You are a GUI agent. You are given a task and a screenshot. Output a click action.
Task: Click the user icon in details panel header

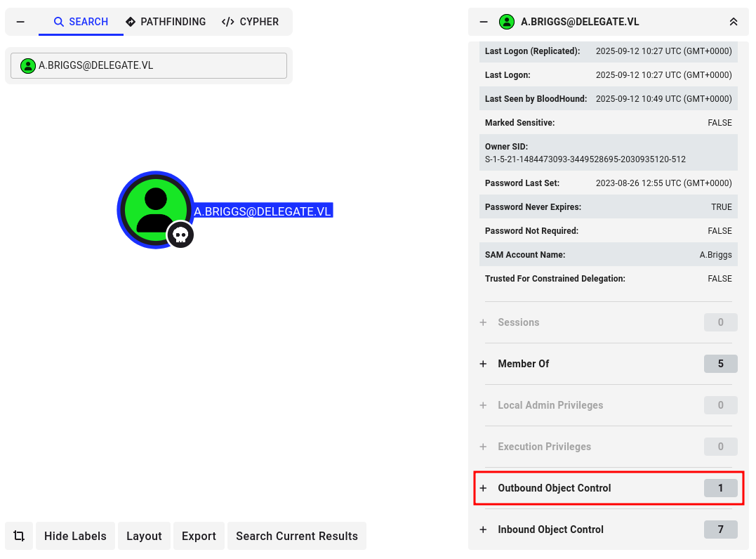tap(507, 22)
